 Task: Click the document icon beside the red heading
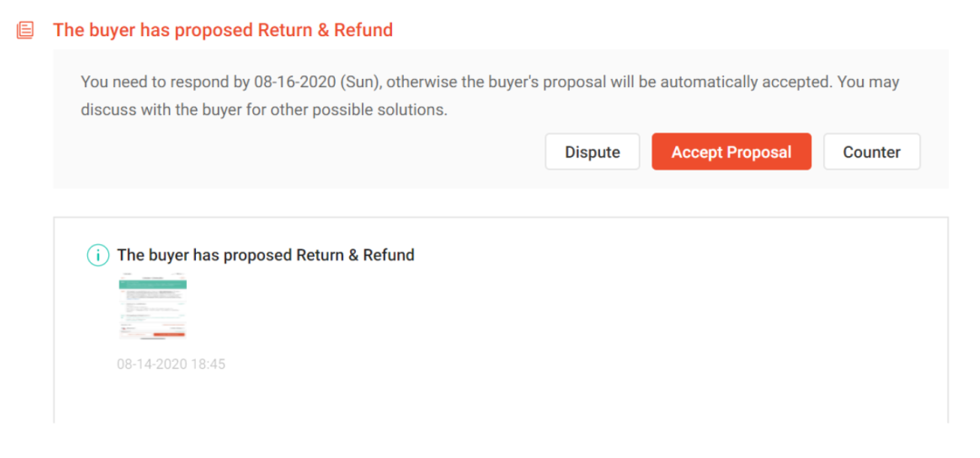25,30
